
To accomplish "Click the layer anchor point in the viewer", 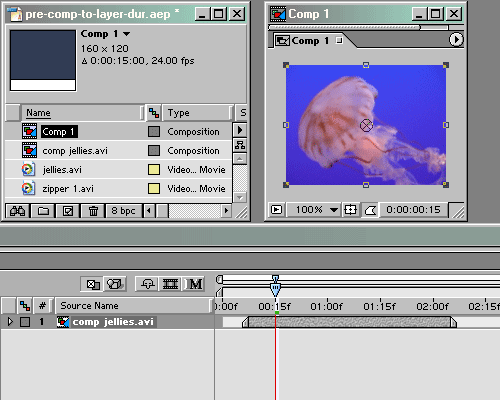I will coord(366,125).
